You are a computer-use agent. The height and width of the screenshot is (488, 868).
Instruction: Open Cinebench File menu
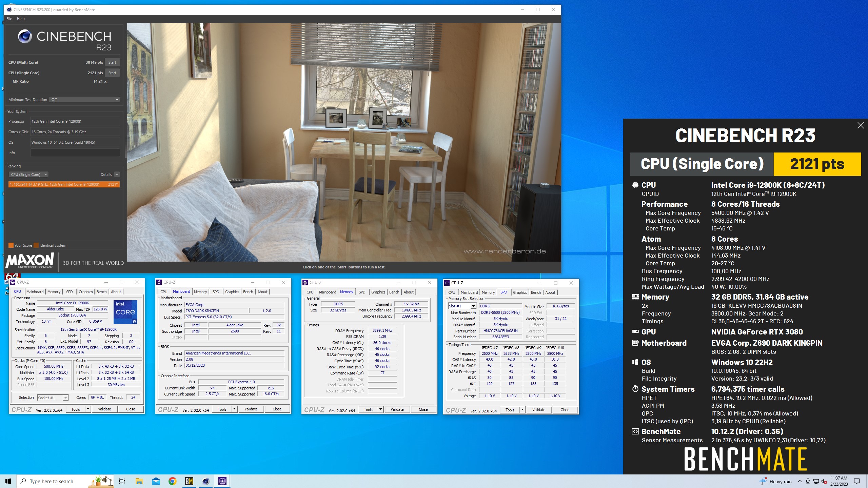coord(9,19)
